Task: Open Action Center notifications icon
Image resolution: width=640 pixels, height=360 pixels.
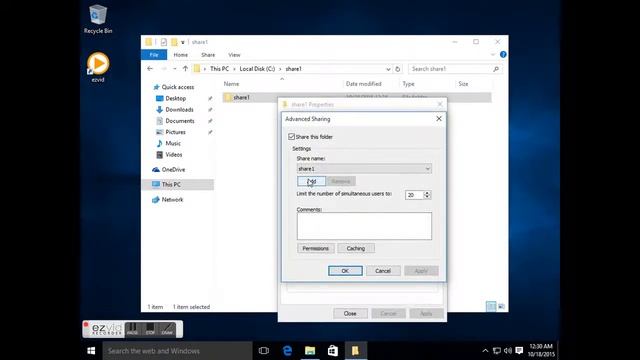Action: click(x=519, y=351)
